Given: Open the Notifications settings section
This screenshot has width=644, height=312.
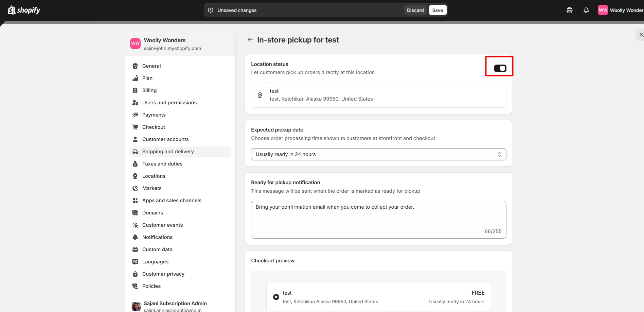Looking at the screenshot, I should (157, 237).
